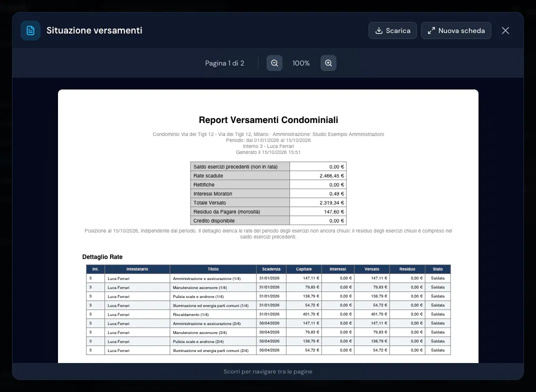
Task: Click the Generato il 15/10/2026 15:51 line
Action: [x=268, y=152]
